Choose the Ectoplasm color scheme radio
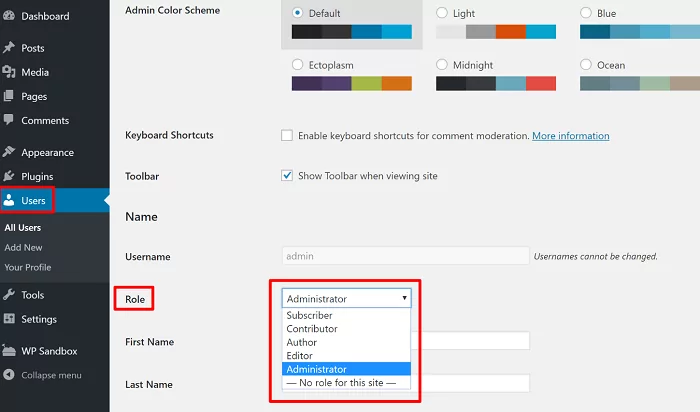The width and height of the screenshot is (700, 412). point(297,64)
